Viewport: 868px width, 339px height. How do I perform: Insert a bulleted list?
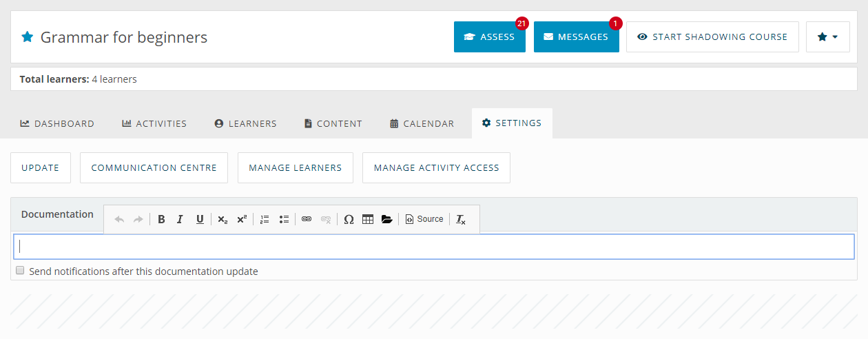[x=284, y=219]
